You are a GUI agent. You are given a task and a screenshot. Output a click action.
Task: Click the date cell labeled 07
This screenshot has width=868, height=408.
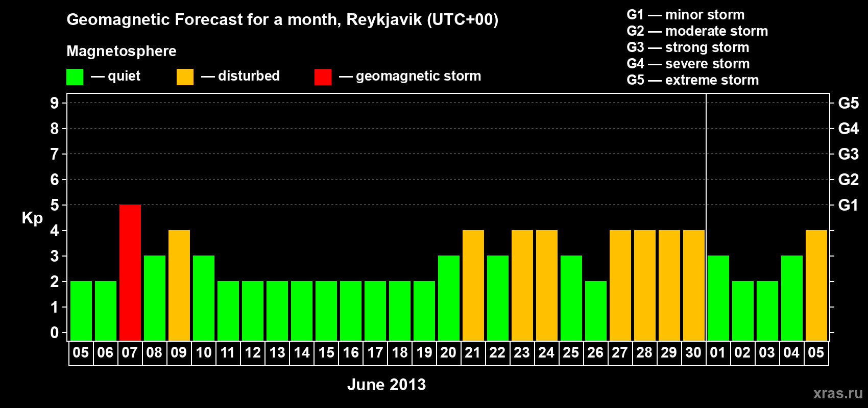point(130,353)
